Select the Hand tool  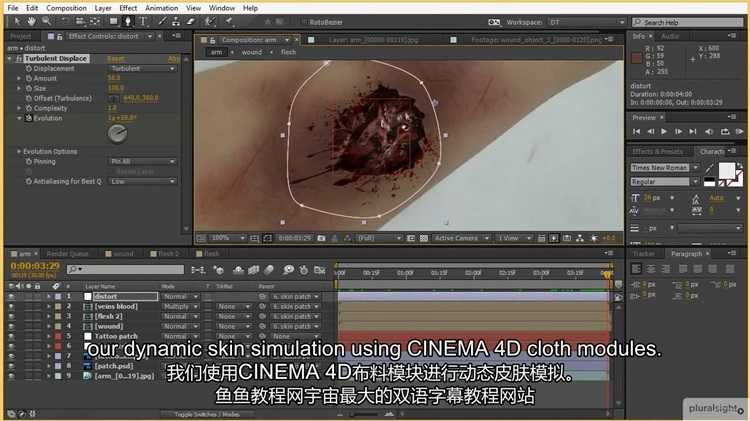[32, 22]
